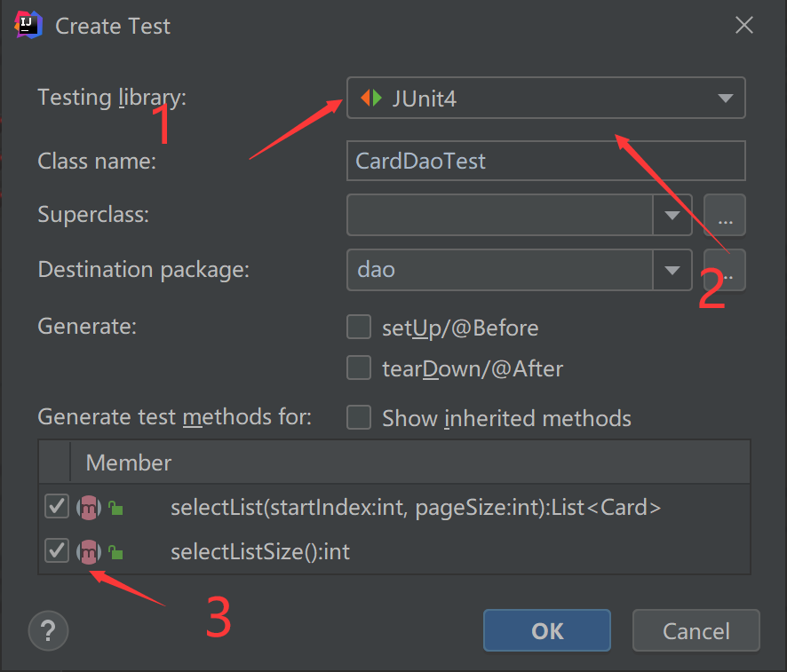This screenshot has width=787, height=672.
Task: Browse for Superclass with ellipsis button
Action: pos(725,216)
